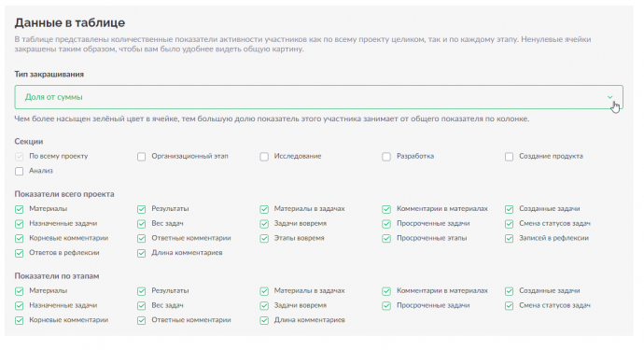This screenshot has width=644, height=350.
Task: Uncheck Вес задач under Показатели по этапам
Action: click(x=141, y=305)
